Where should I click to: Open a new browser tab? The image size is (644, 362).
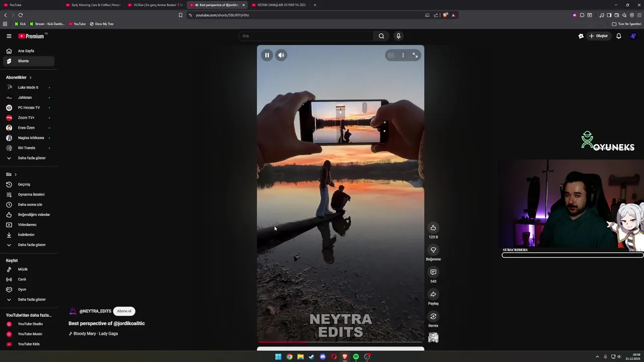point(315,5)
